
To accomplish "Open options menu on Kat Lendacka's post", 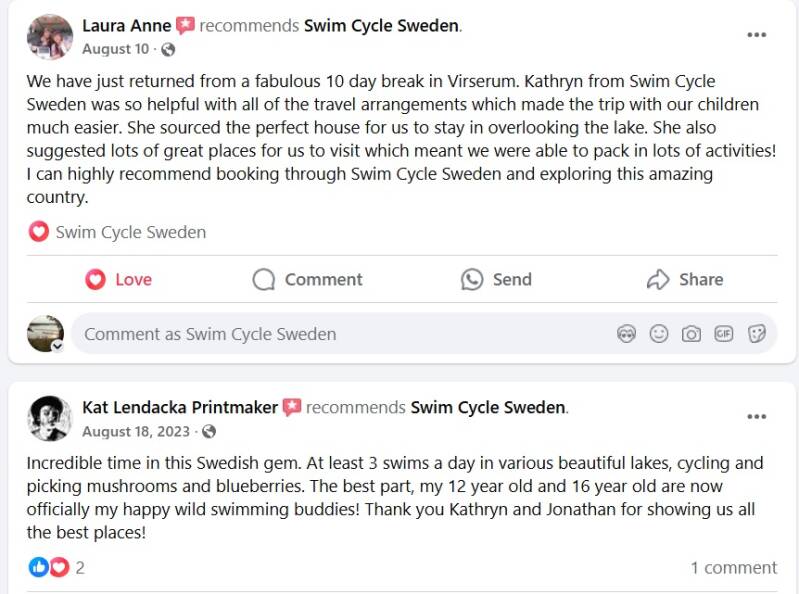I will point(757,416).
